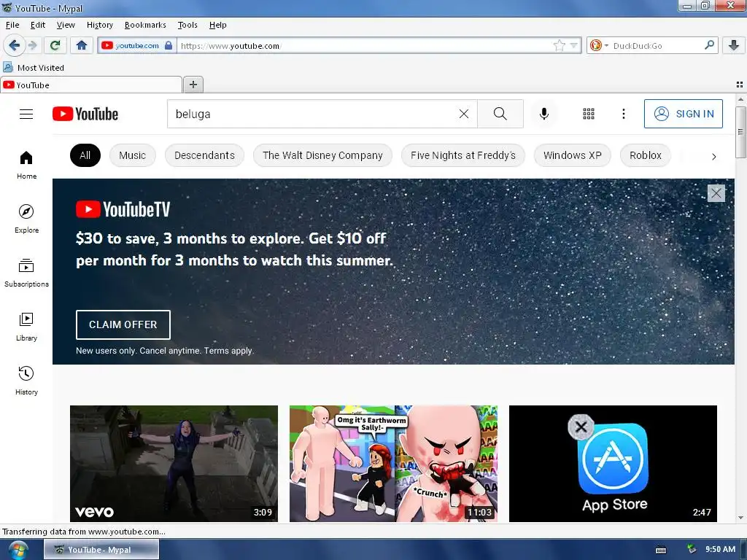This screenshot has width=747, height=560.
Task: Select The Walt Disney Company chip
Action: [x=322, y=155]
